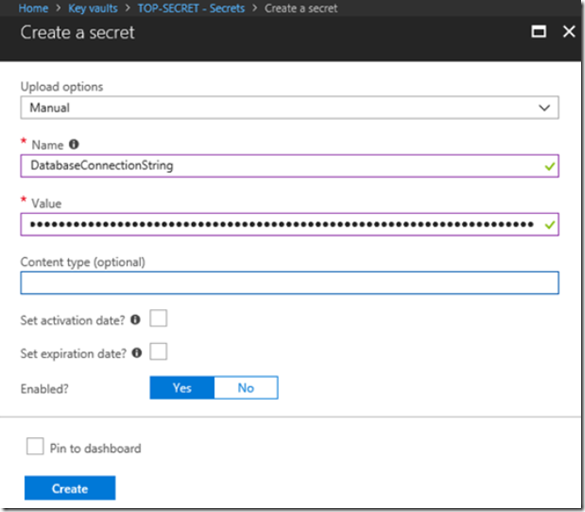Select No for Enabled toggle
Image resolution: width=585 pixels, height=512 pixels.
point(246,388)
